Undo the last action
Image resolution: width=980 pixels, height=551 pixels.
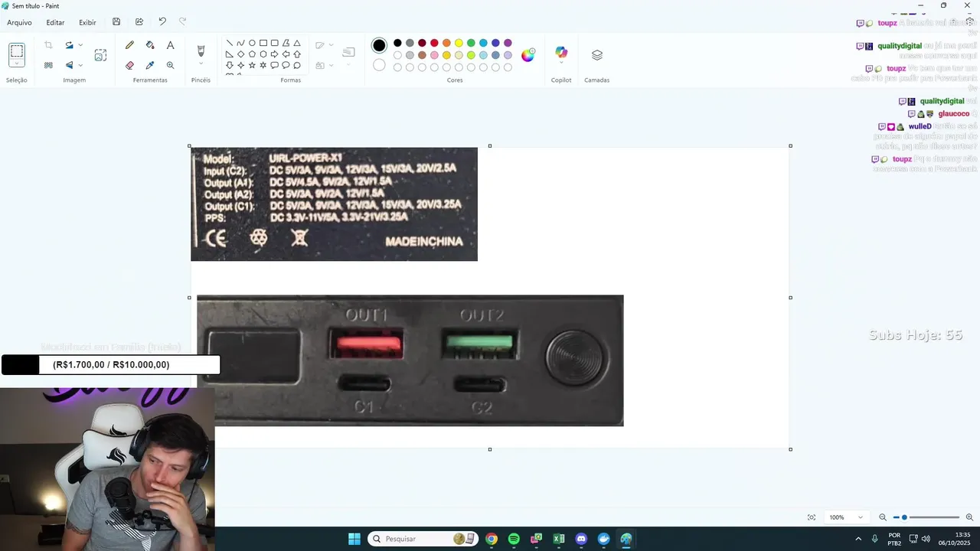162,22
